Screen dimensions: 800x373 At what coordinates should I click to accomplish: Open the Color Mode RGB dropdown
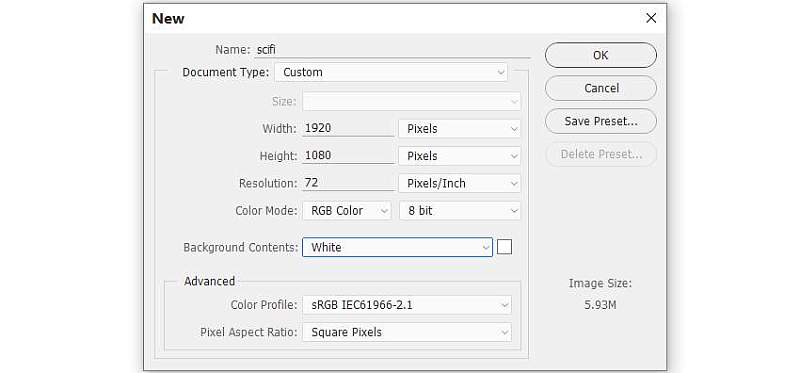click(346, 211)
